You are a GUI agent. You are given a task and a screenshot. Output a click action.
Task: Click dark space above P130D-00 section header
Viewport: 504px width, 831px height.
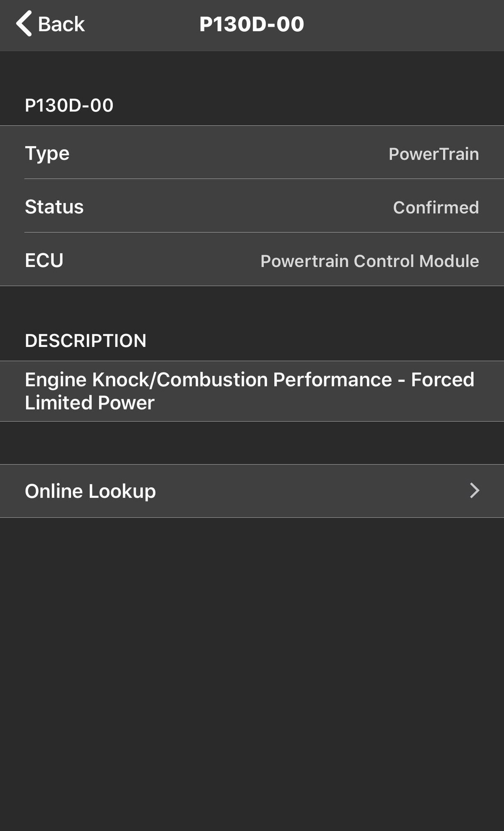(252, 71)
